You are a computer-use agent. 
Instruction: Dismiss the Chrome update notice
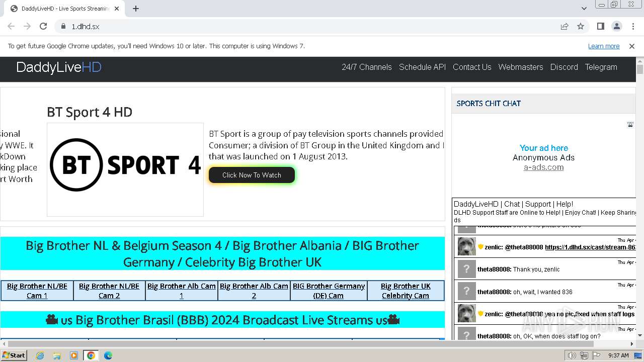(632, 46)
